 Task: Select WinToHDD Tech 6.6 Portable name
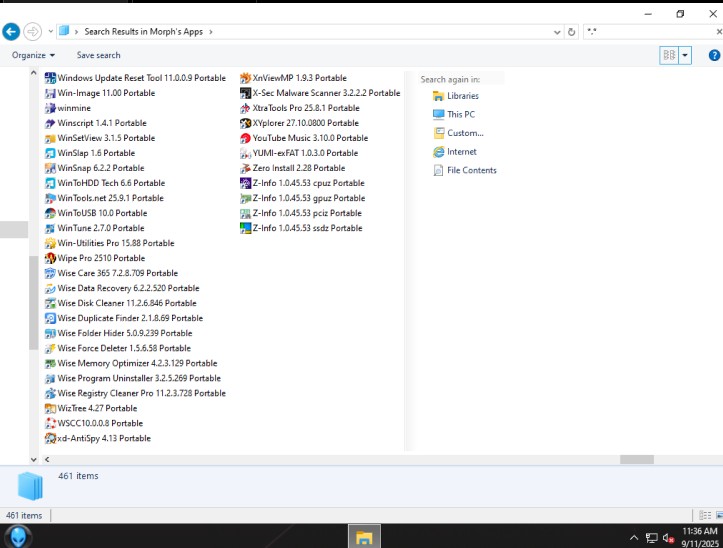tap(111, 183)
